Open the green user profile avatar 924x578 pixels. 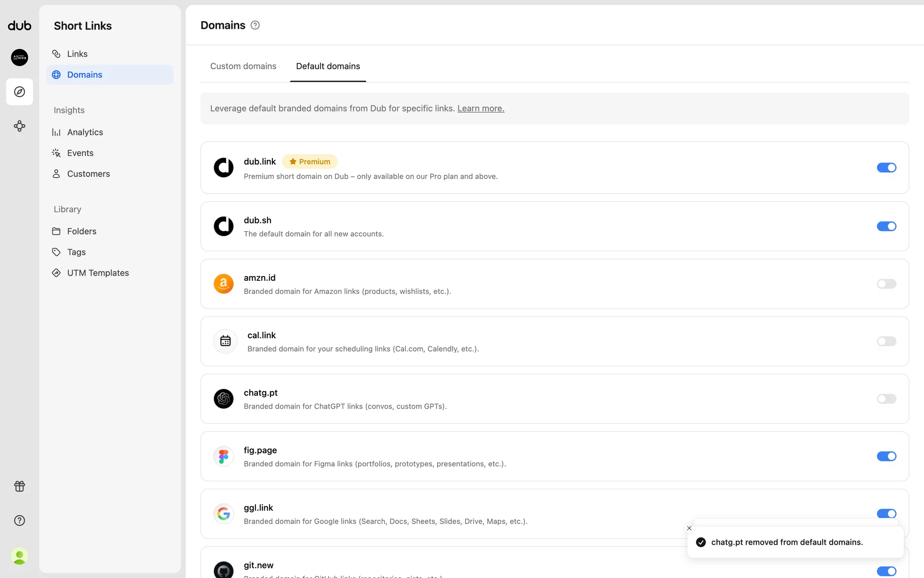19,556
